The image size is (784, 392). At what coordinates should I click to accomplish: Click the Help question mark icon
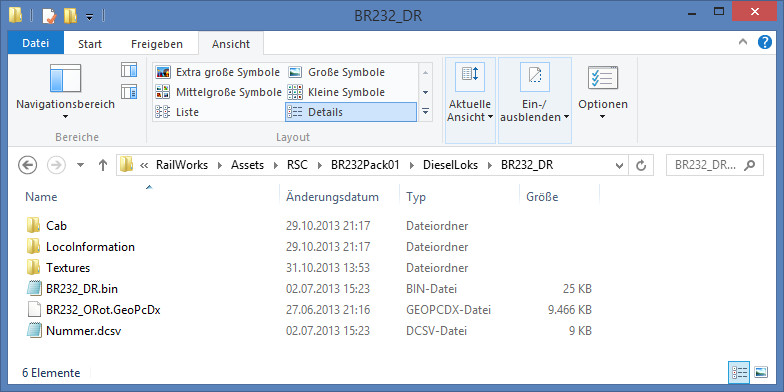pyautogui.click(x=764, y=42)
